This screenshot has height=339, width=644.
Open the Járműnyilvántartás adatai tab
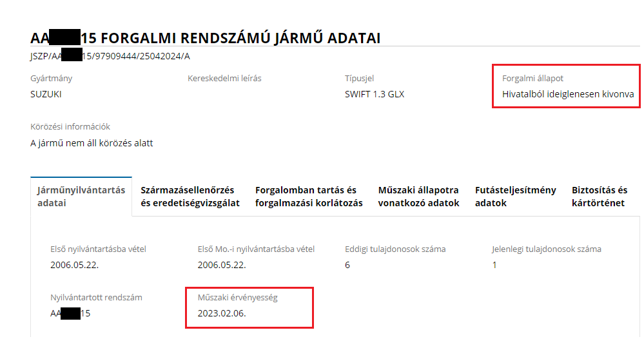(80, 197)
